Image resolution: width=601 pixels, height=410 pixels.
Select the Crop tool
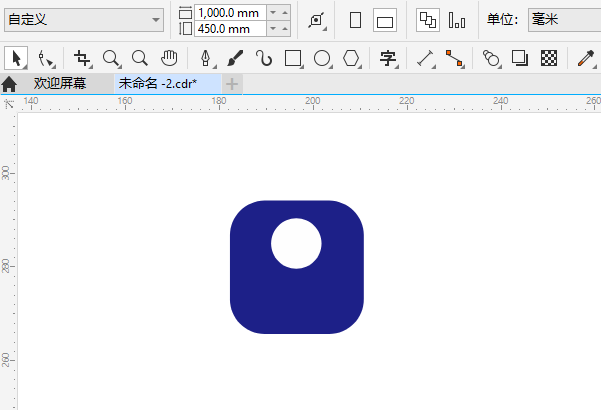coord(82,59)
